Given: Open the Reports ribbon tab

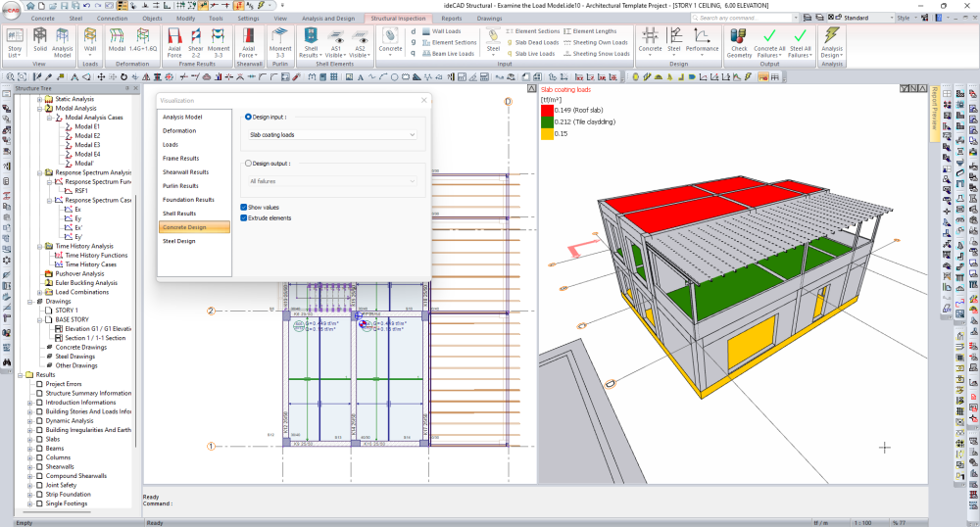Looking at the screenshot, I should (451, 18).
